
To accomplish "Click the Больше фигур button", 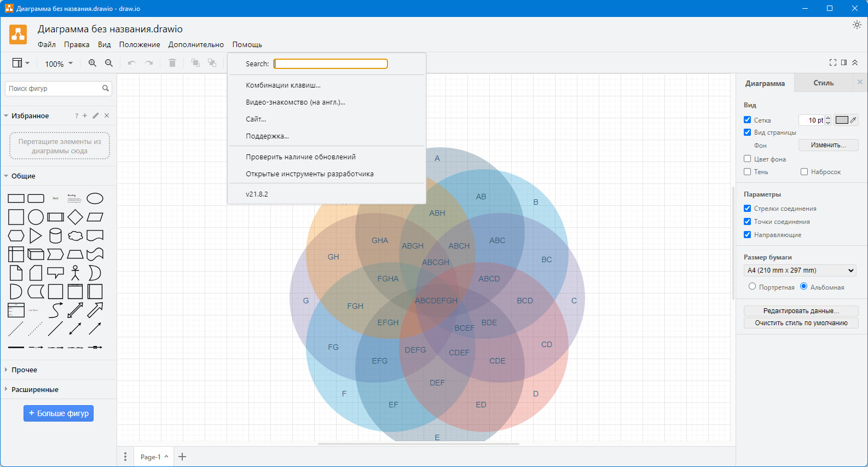I will pos(59,413).
